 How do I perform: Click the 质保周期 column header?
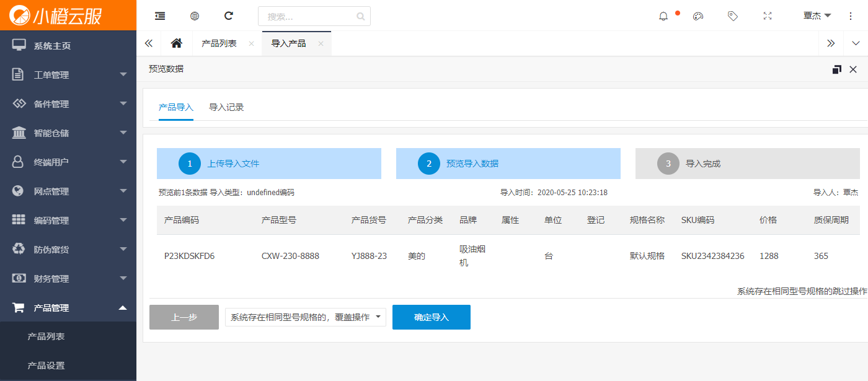click(831, 220)
